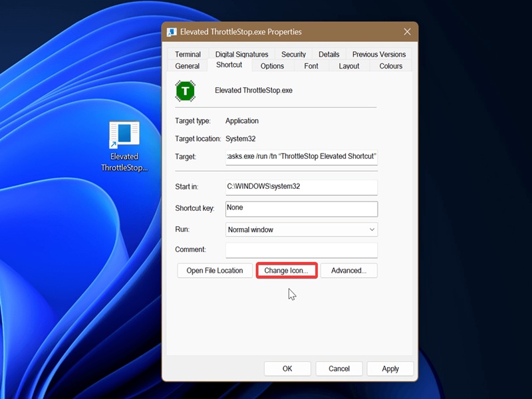Click the Start in field
Viewport: 532px width, 399px height.
click(x=302, y=187)
